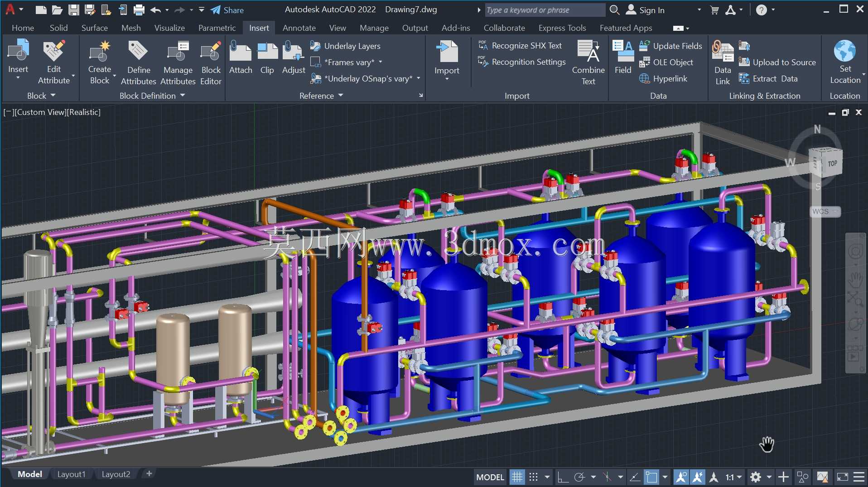Open Recognition Settings

522,62
